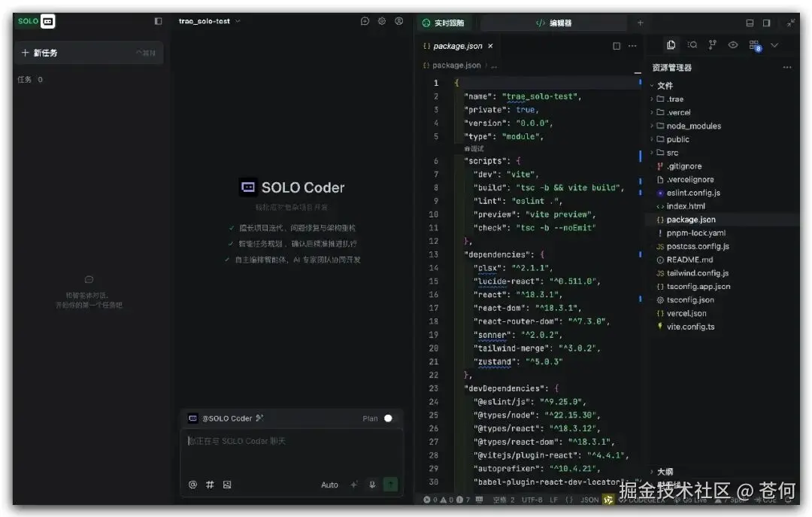Click LF line ending in status bar

(x=553, y=500)
